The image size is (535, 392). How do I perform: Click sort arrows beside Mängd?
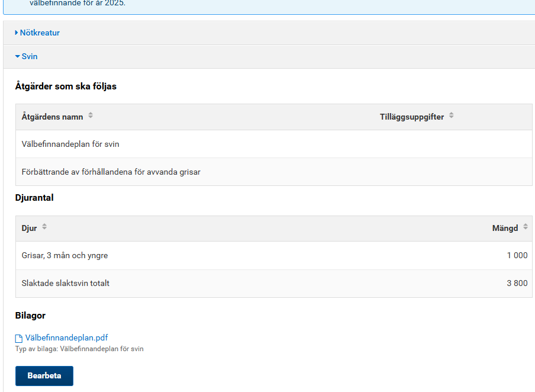(x=525, y=227)
